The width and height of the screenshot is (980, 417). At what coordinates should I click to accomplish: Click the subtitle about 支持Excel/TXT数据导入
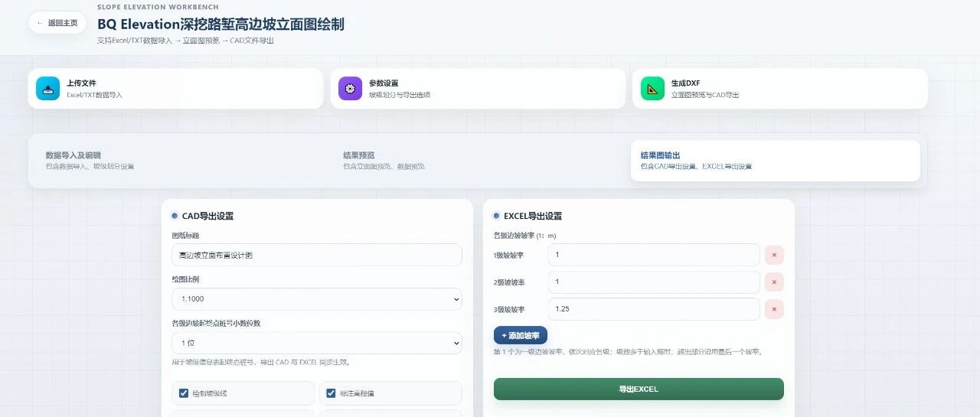185,41
